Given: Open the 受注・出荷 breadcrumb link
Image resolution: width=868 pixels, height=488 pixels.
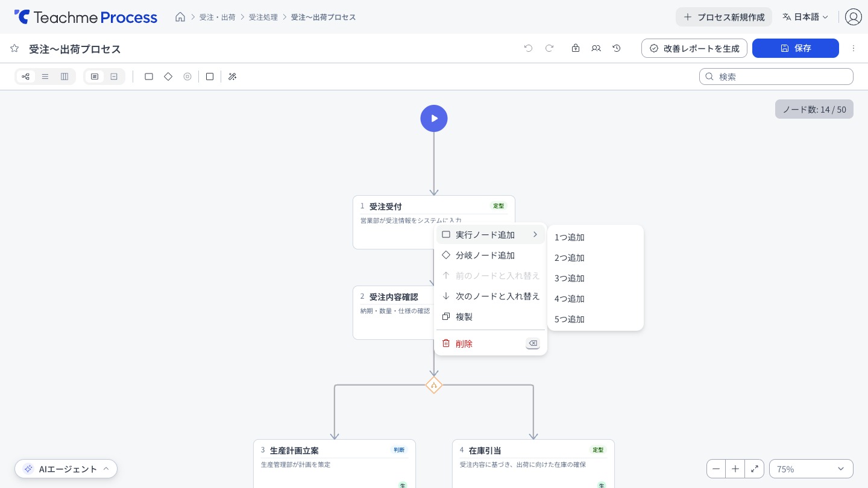Looking at the screenshot, I should (x=218, y=17).
